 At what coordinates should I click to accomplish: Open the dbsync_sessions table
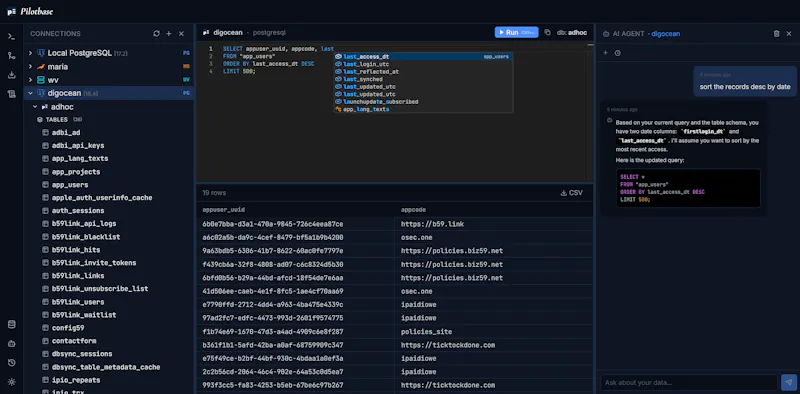coord(82,354)
